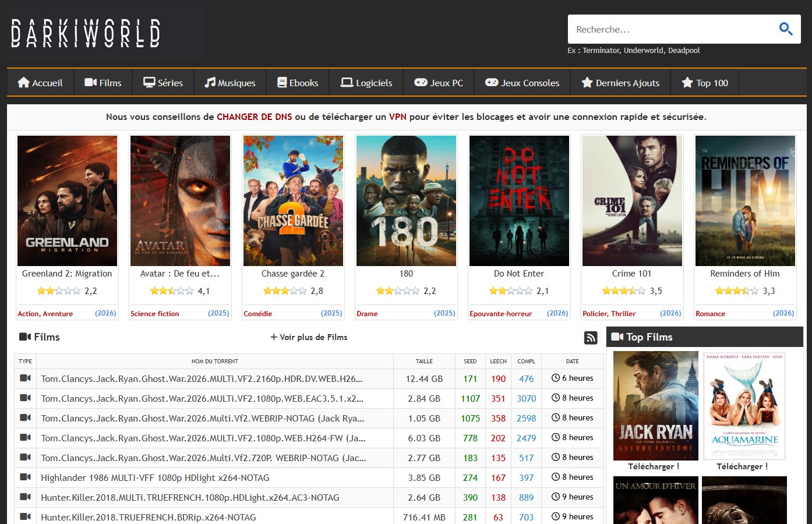Viewport: 812px width, 524px height.
Task: Click the gamepad icon beside Jeux Consoles
Action: pos(492,83)
